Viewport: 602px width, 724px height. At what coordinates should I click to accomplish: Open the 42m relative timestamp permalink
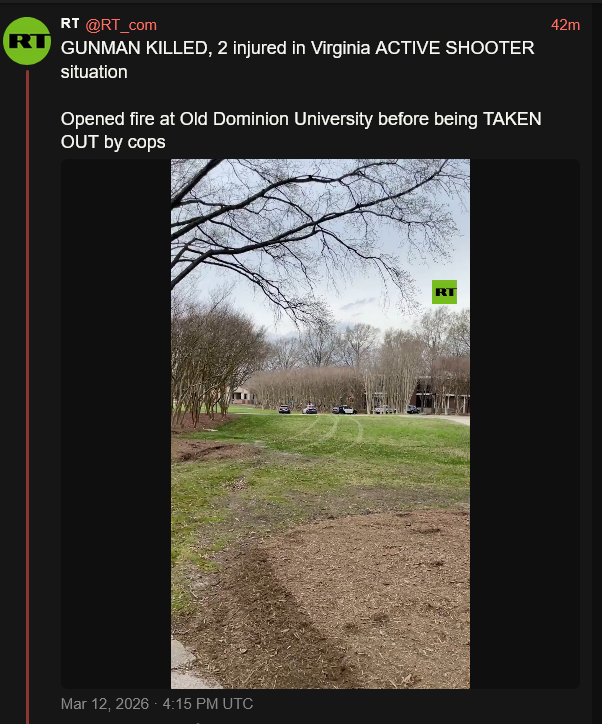[565, 25]
